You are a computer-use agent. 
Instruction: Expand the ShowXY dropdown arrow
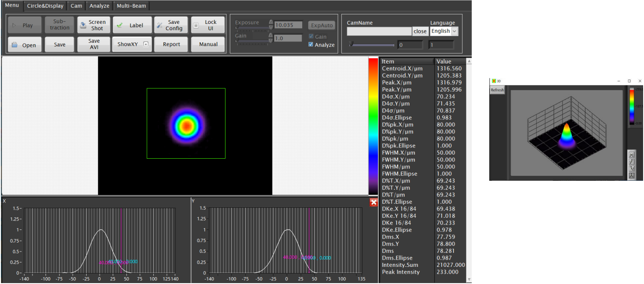coord(146,44)
